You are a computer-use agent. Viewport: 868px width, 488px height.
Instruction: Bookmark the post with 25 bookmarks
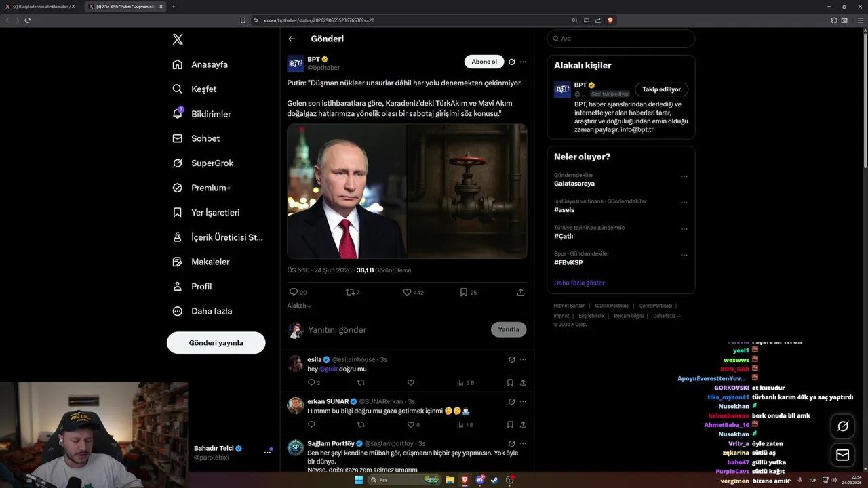coord(464,292)
